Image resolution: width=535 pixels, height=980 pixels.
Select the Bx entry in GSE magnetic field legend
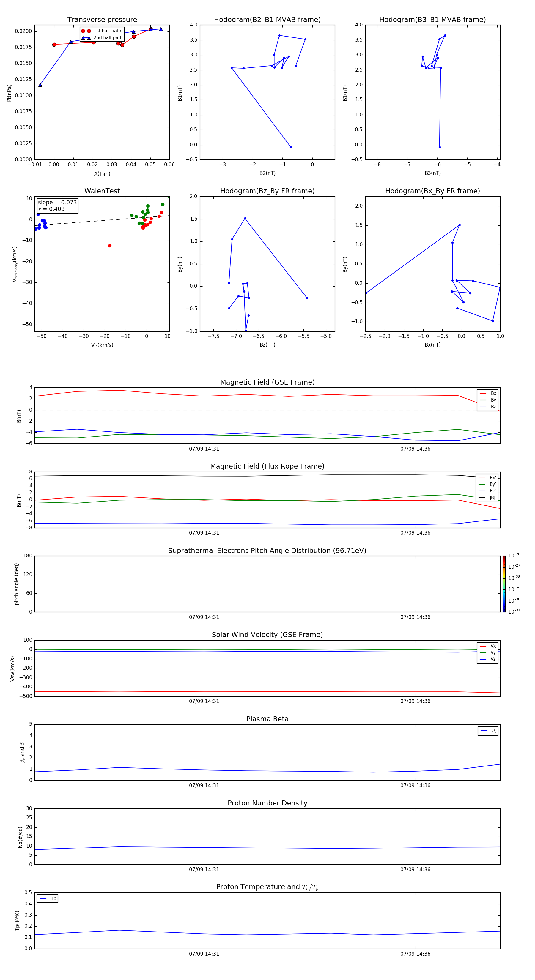[x=488, y=393]
